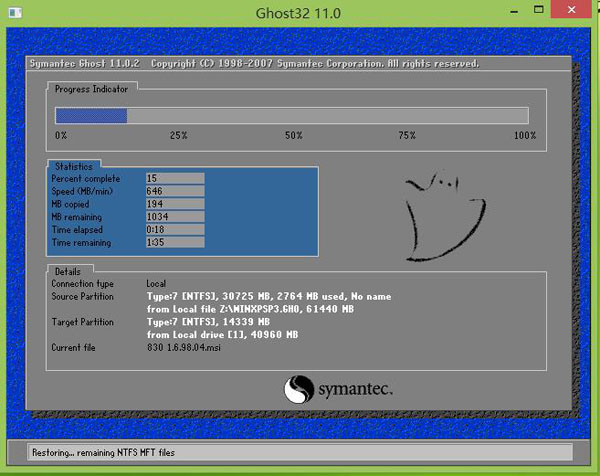600x476 pixels.
Task: Select the Speed (MB/min) value field
Action: [x=174, y=191]
